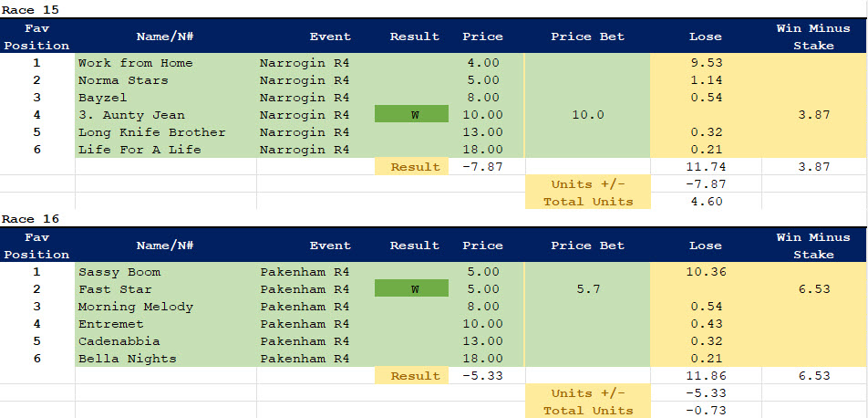
Task: Select the "Long Knife Brother" cell
Action: click(151, 132)
